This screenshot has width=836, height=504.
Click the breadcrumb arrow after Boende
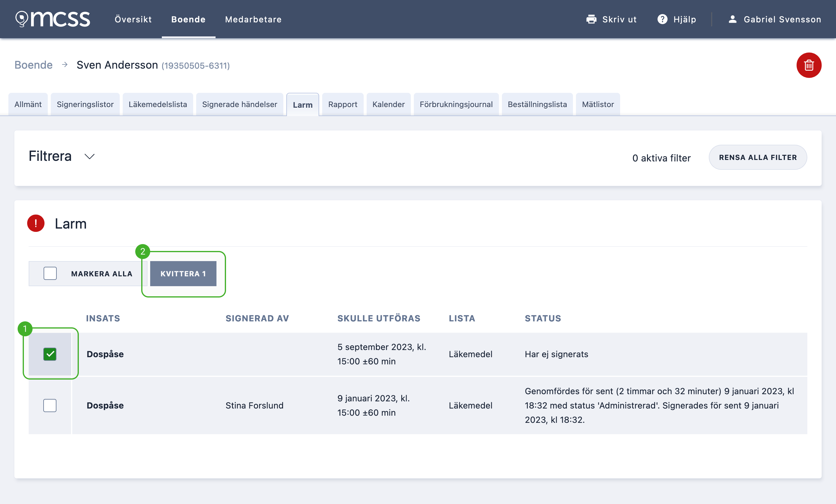click(x=65, y=64)
